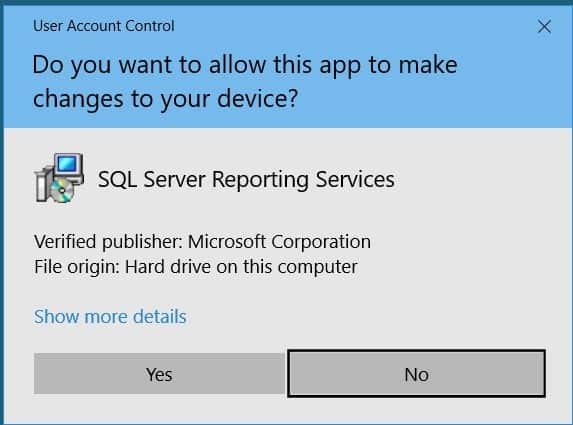Click the gray software box in the setup icon
Screen dimensions: 573x425
point(42,183)
